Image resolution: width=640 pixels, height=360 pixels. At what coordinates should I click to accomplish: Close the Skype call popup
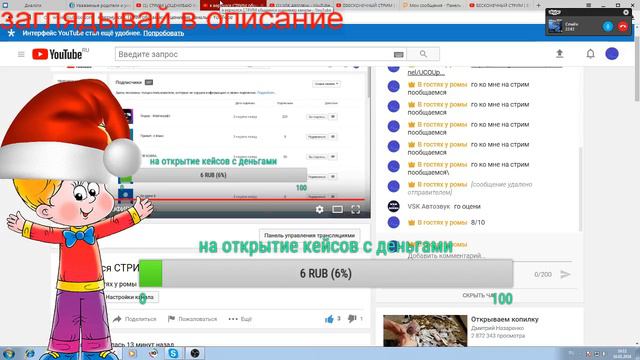[626, 12]
